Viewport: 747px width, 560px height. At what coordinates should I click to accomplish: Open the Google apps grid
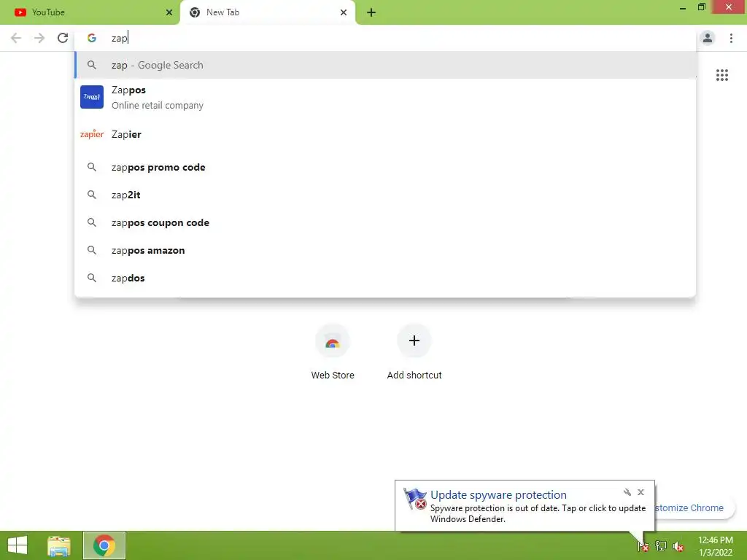[721, 75]
